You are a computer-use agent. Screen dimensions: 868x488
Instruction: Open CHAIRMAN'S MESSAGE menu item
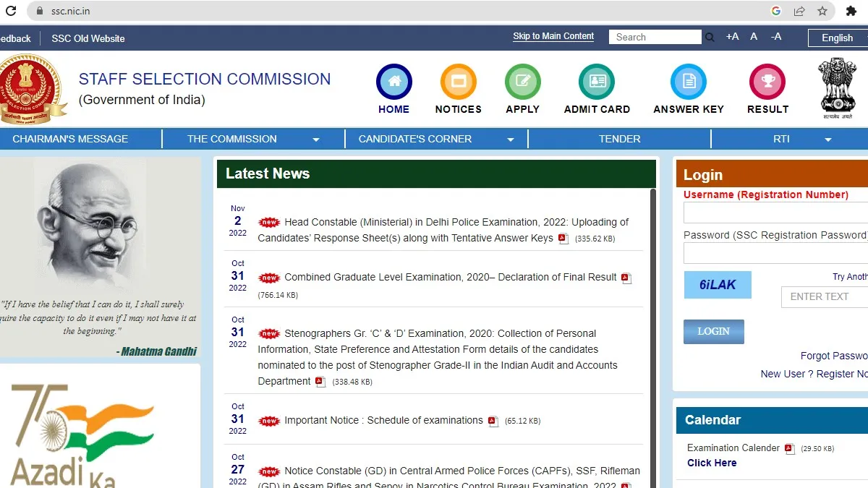tap(70, 139)
